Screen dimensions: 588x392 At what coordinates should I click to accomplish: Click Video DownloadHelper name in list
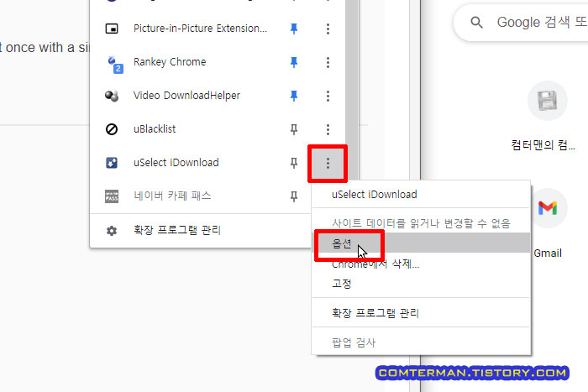point(186,96)
